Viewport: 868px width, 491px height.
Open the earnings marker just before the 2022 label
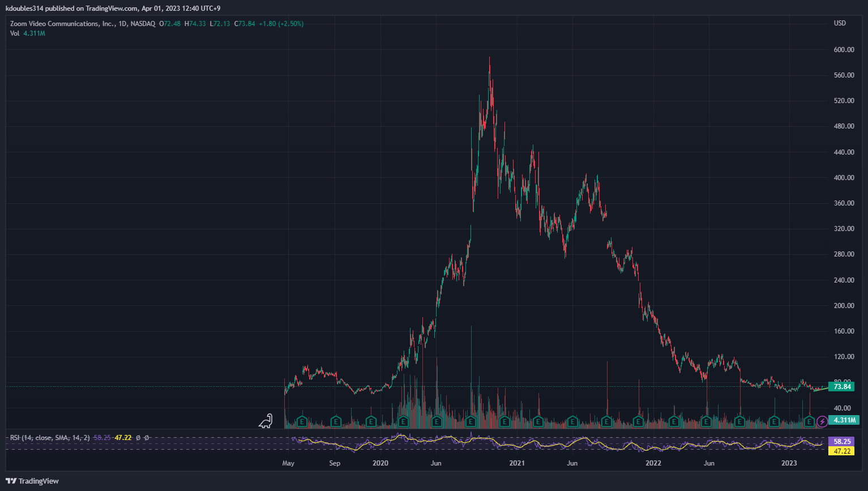(x=638, y=421)
